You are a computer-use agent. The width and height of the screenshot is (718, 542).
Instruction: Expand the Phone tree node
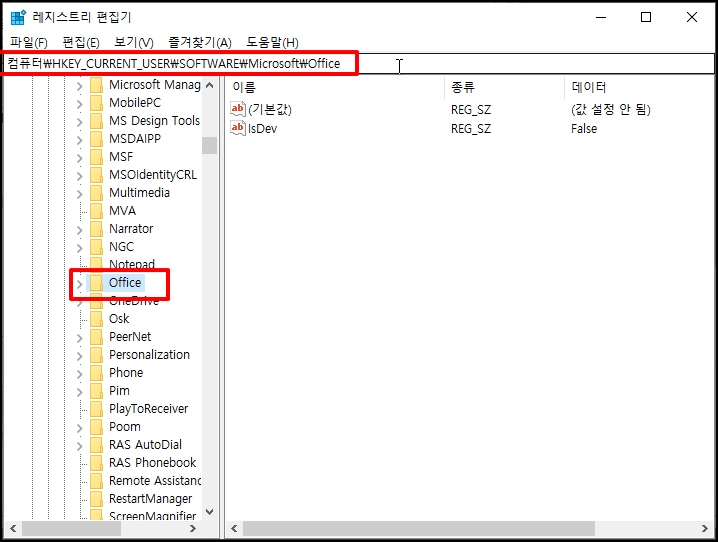(x=79, y=373)
